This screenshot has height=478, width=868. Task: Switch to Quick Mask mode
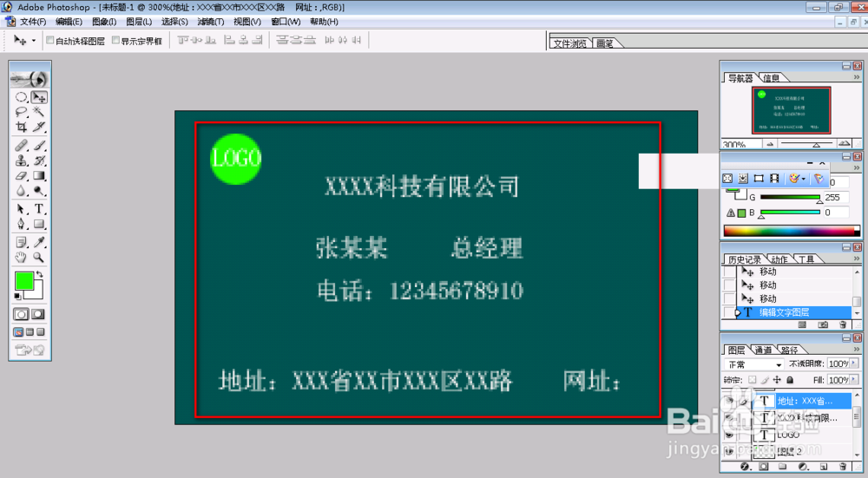(x=38, y=314)
